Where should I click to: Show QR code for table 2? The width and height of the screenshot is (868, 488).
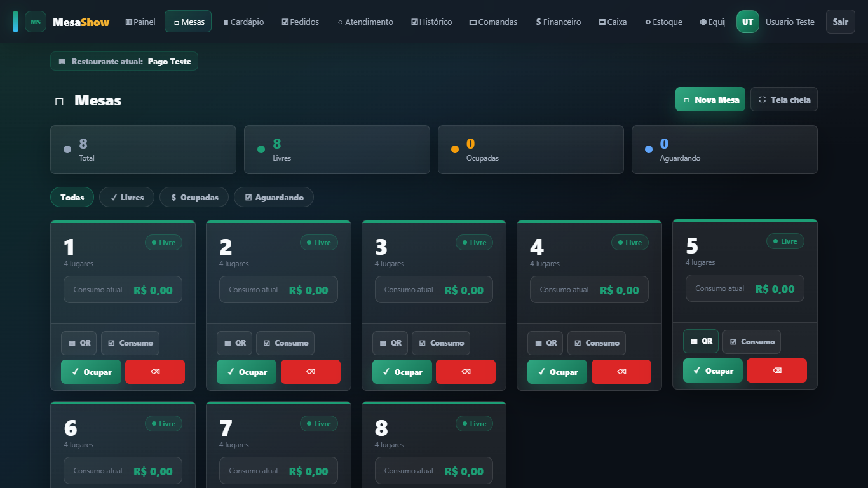[234, 343]
